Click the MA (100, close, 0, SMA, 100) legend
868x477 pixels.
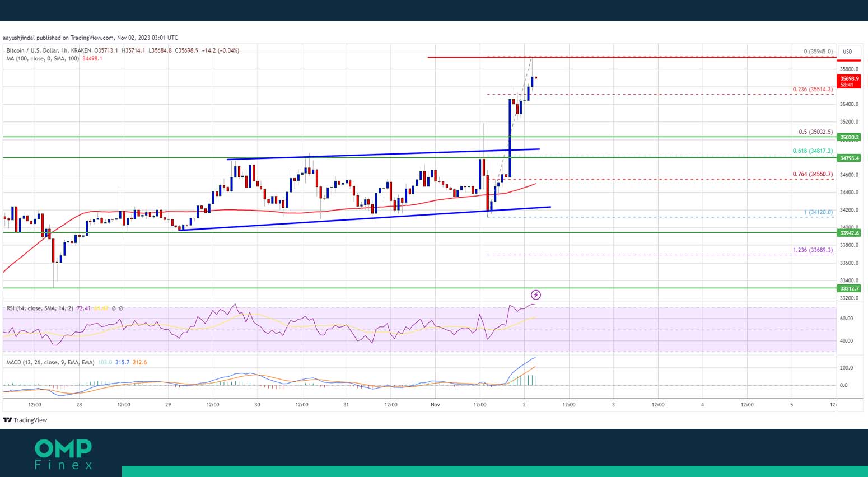[43, 58]
